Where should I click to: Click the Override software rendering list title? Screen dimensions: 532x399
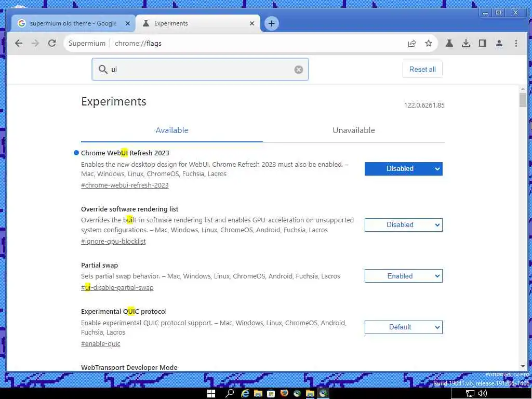click(x=129, y=209)
